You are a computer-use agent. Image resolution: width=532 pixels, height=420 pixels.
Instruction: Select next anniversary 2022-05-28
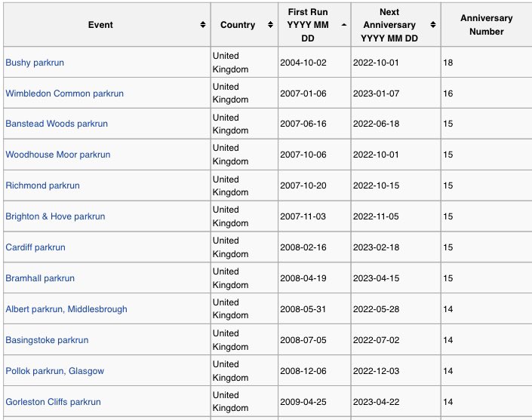376,309
